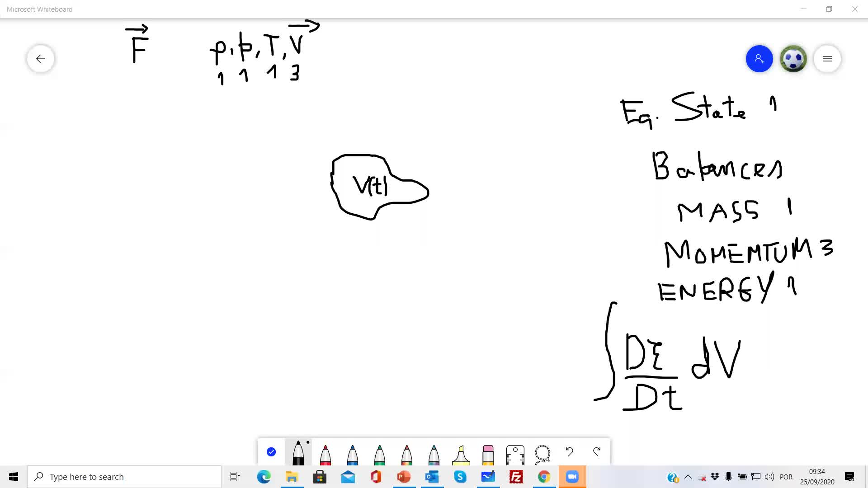Undo the last stroke
Viewport: 868px width, 488px height.
click(570, 451)
